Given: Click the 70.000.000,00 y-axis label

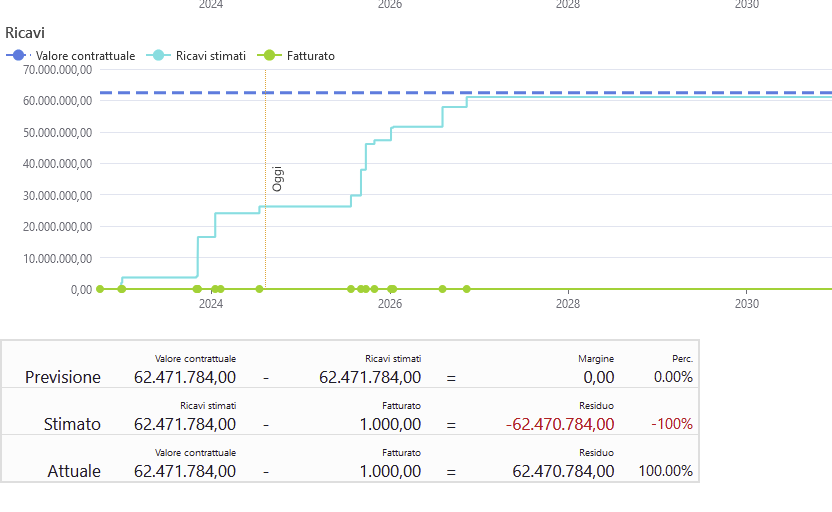Looking at the screenshot, I should pos(48,70).
